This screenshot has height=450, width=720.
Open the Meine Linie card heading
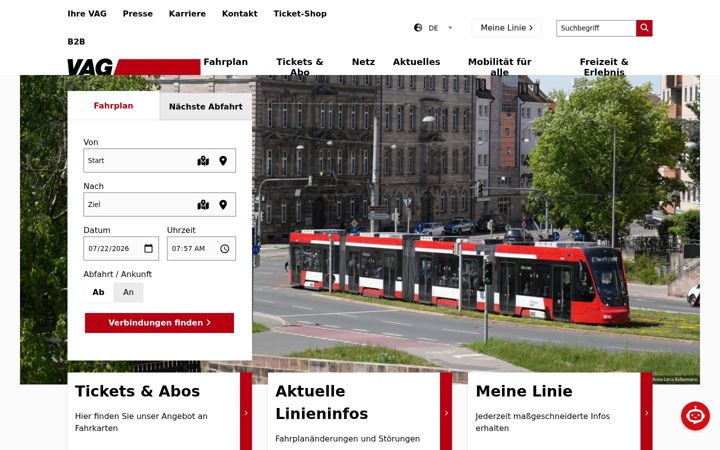click(x=524, y=391)
